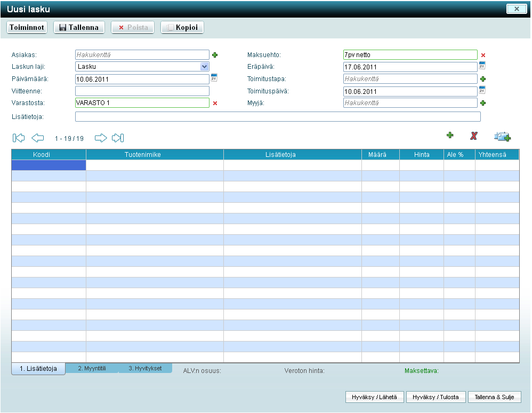Click the Lisätietoja column header in table

293,155
